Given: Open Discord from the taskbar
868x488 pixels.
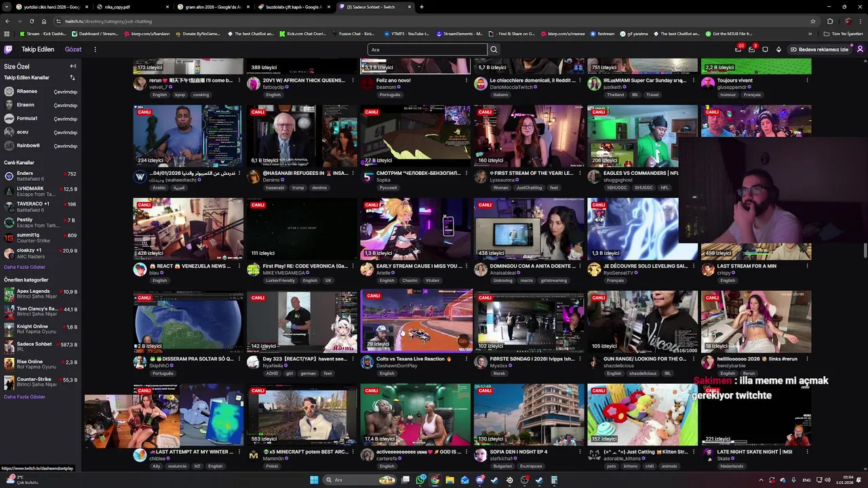Looking at the screenshot, I should pyautogui.click(x=480, y=480).
